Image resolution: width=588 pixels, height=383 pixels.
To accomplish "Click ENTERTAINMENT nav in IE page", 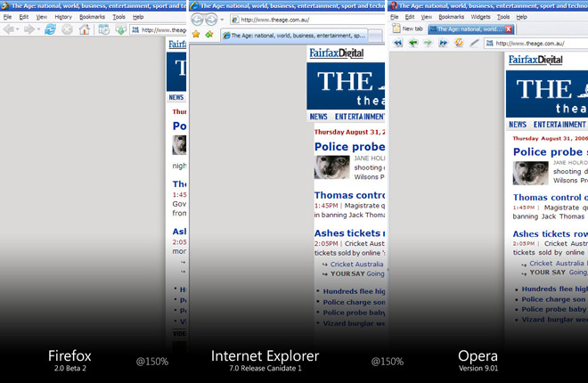I will pyautogui.click(x=360, y=117).
